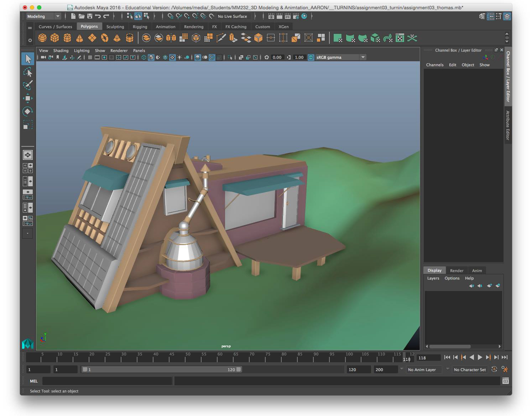The image size is (532, 416).
Task: Create a polygon cylinder from the shelf
Action: 67,38
